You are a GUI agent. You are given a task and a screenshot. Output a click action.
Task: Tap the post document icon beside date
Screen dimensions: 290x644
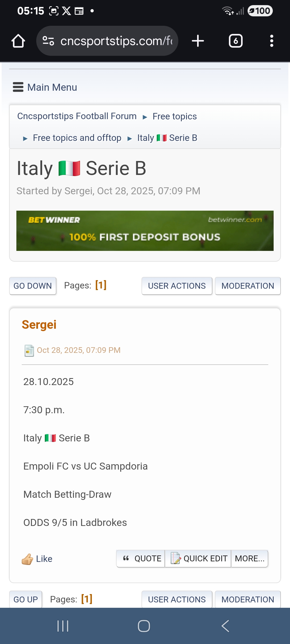[x=29, y=350]
